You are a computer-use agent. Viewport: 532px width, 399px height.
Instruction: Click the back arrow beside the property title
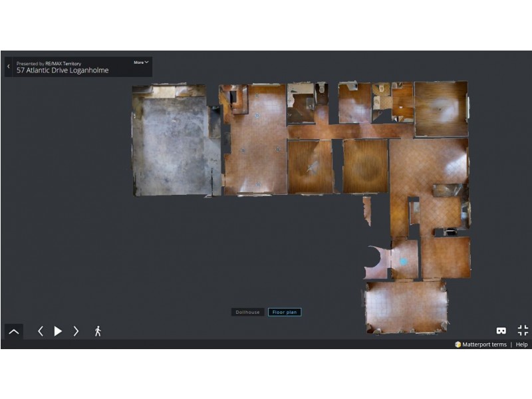(x=9, y=66)
